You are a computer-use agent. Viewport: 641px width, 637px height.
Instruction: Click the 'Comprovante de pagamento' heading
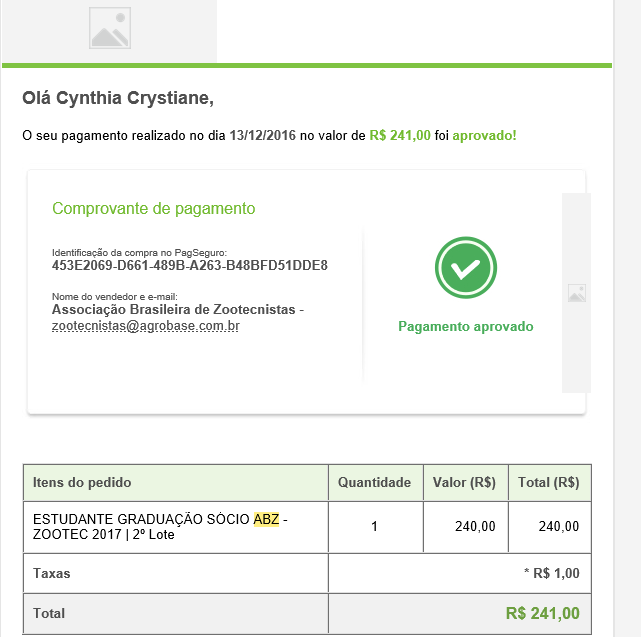(153, 209)
